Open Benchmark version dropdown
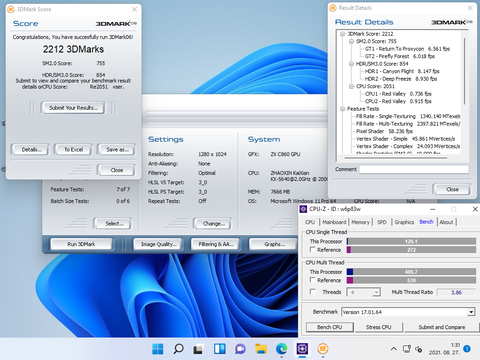The width and height of the screenshot is (480, 360). 471,312
